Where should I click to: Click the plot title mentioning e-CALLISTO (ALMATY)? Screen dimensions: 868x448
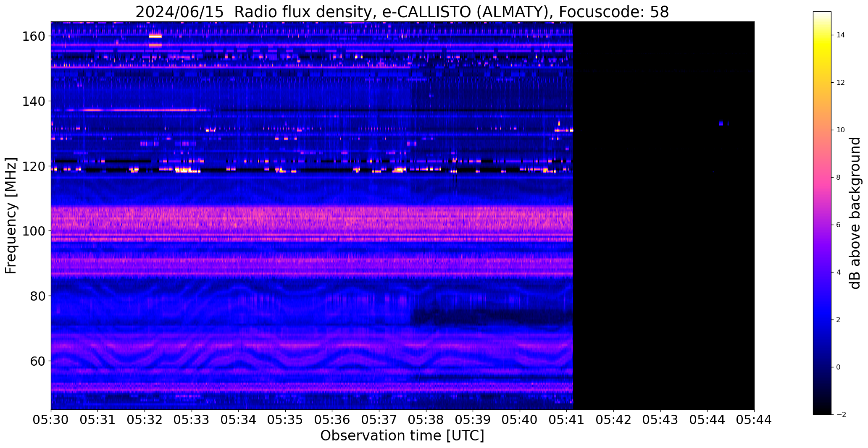tap(402, 12)
